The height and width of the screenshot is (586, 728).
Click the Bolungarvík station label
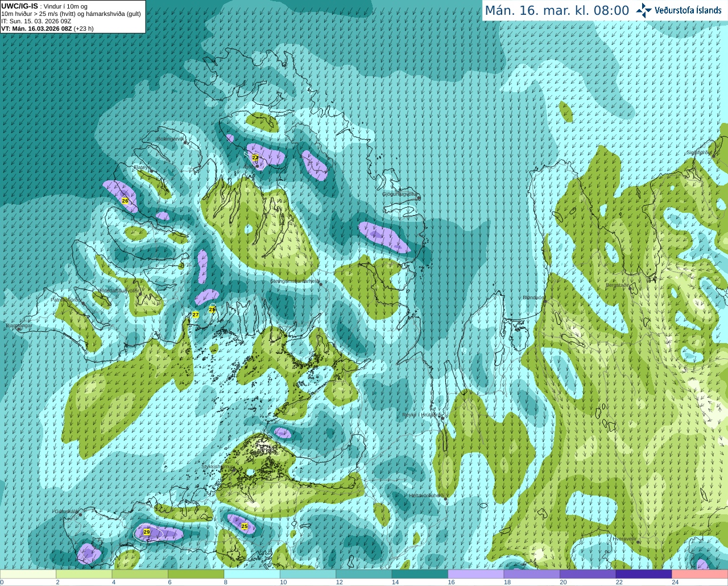coord(171,139)
